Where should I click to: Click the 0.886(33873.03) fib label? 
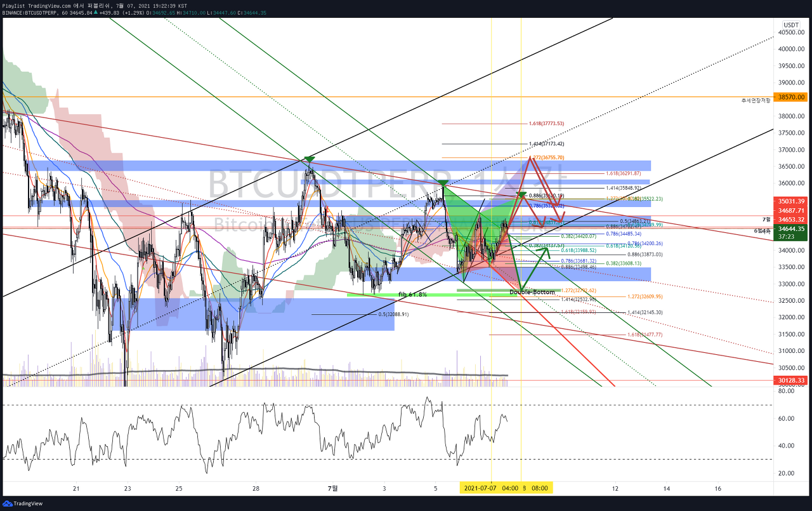point(645,254)
